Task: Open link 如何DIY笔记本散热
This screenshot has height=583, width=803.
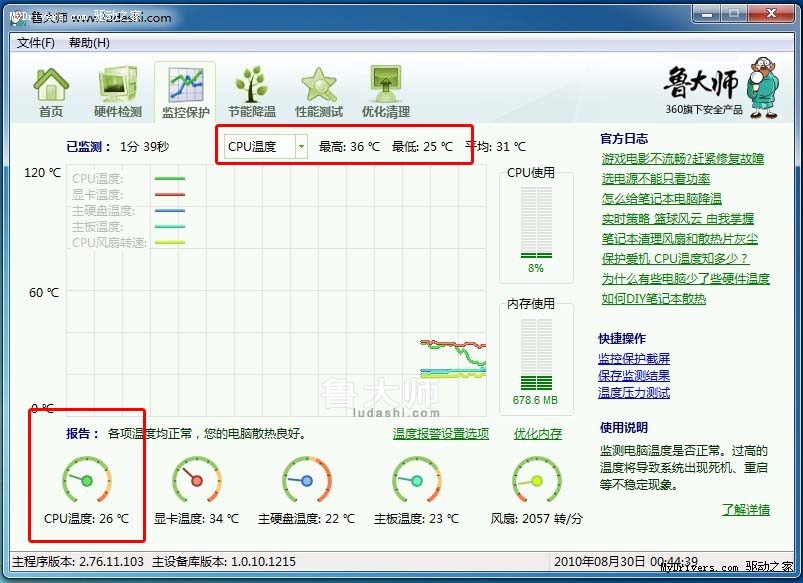Action: [x=653, y=299]
